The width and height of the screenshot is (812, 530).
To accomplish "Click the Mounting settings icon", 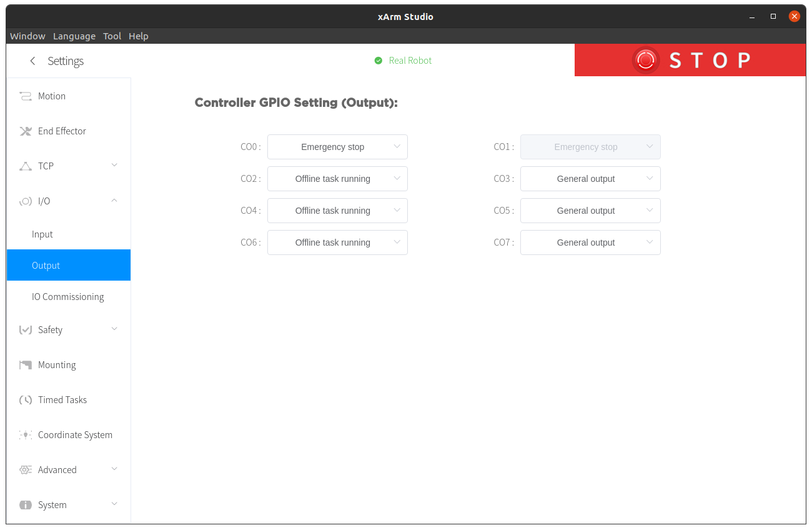I will (25, 364).
